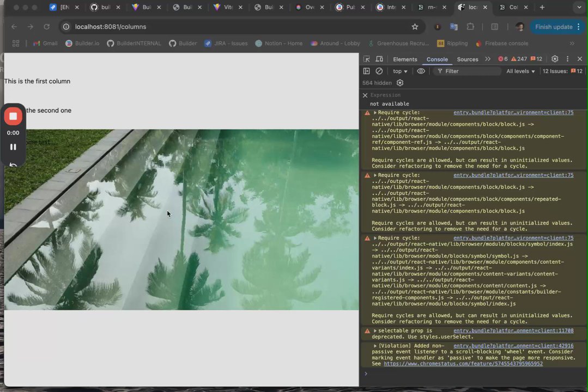Open the top JavaScript context dropdown
The image size is (588, 392).
click(400, 71)
